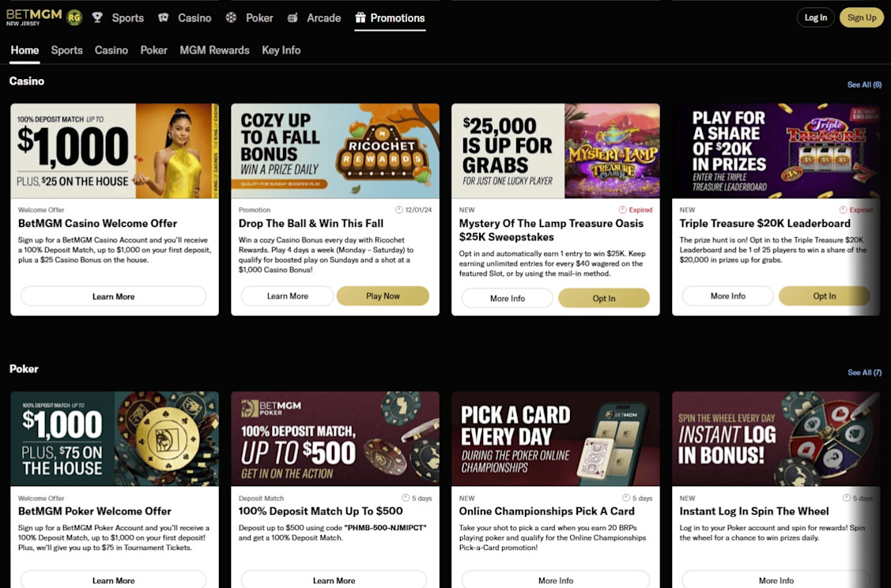Click More Info on Mystery Lamp Sweepstakes
The image size is (891, 588).
[508, 298]
